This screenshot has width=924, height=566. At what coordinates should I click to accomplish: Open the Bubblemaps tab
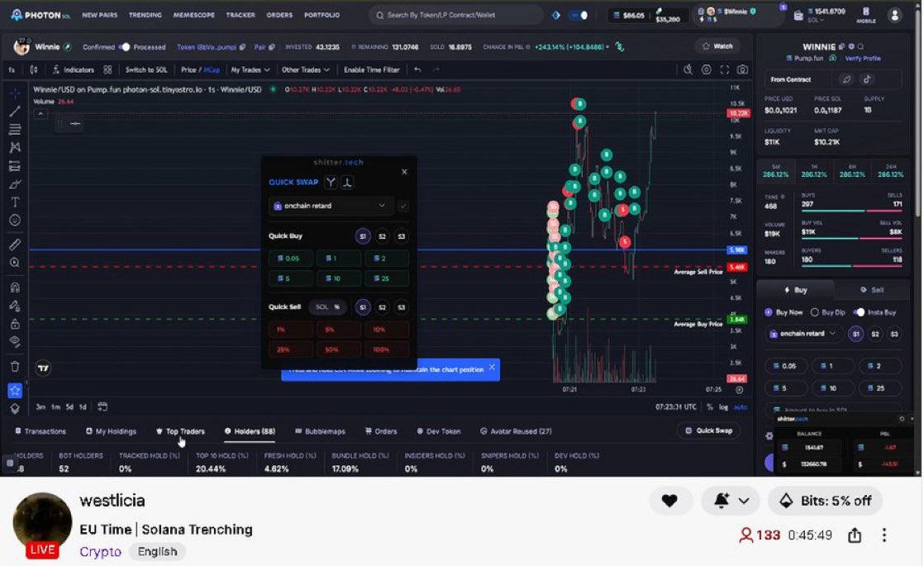(x=320, y=431)
